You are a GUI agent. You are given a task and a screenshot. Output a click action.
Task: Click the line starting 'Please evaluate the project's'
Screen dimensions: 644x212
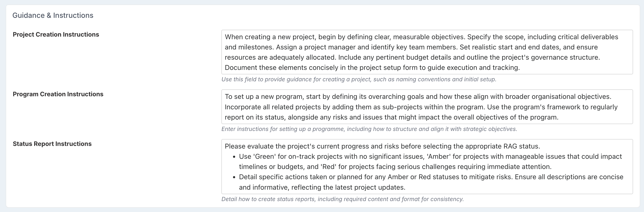(382, 146)
